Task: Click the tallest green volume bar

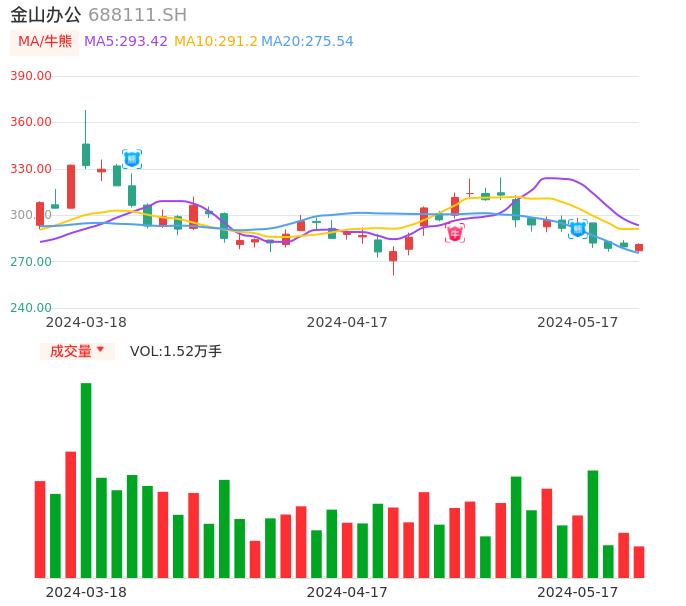Action: [x=86, y=480]
